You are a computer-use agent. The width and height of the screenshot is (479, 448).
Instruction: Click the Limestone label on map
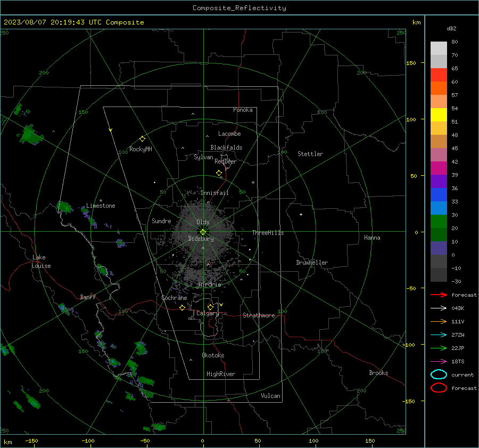tap(101, 206)
